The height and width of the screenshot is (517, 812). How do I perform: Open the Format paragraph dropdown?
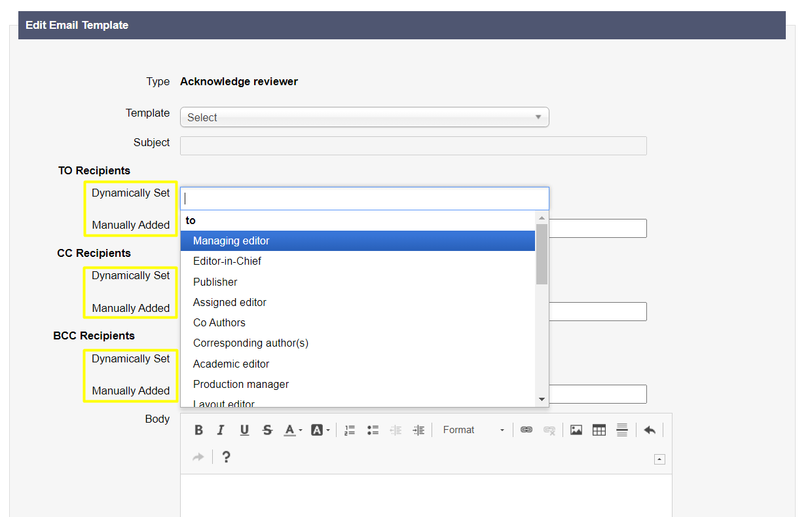[473, 431]
